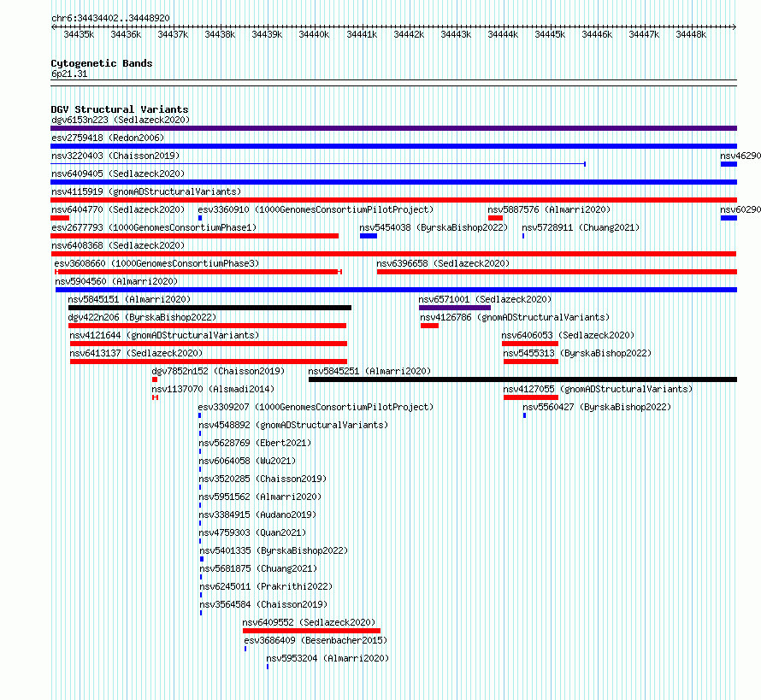Open nsv6404770 (Sedlazeck2020) variant label
This screenshot has height=700, width=761.
click(118, 209)
